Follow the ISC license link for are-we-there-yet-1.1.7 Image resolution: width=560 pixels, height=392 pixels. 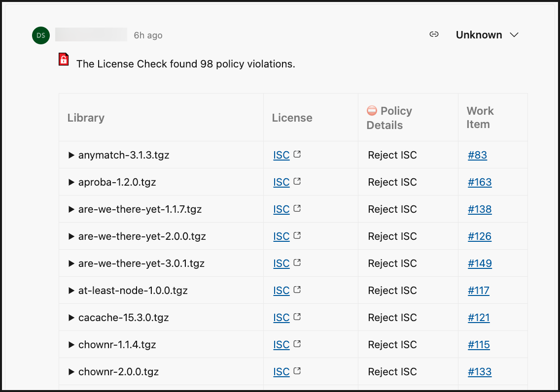coord(281,209)
